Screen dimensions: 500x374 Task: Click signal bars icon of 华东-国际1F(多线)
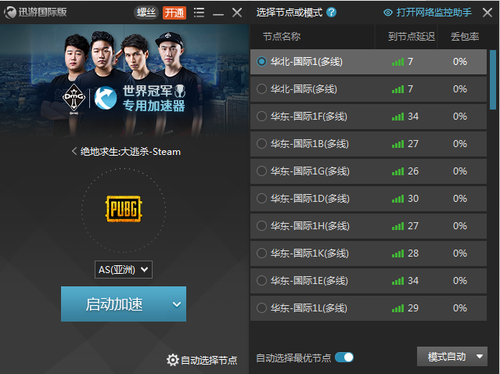point(398,116)
